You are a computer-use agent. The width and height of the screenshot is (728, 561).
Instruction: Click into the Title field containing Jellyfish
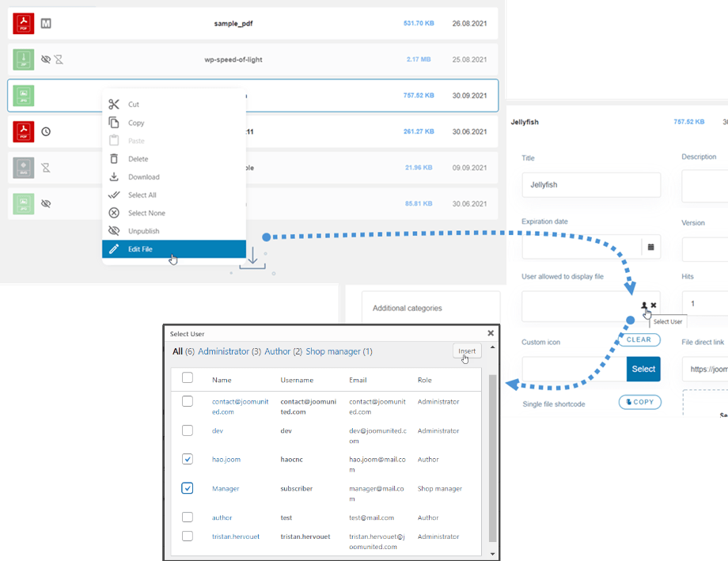(x=590, y=185)
